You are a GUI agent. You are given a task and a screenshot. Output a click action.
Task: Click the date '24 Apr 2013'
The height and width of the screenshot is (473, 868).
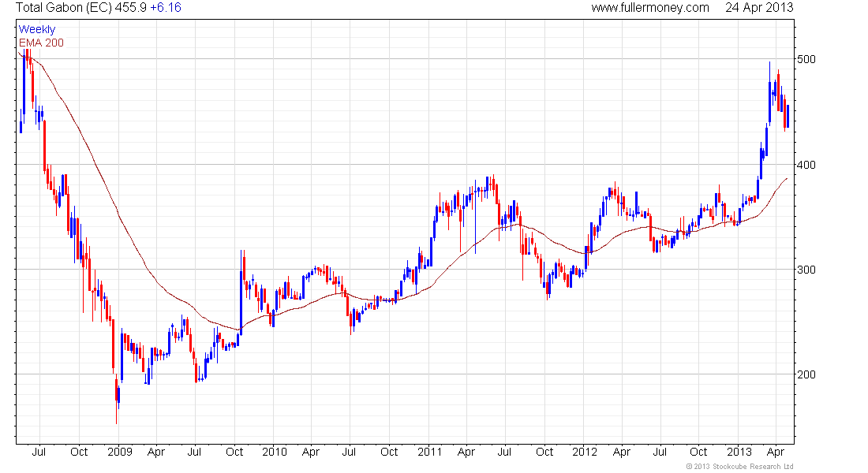[759, 8]
